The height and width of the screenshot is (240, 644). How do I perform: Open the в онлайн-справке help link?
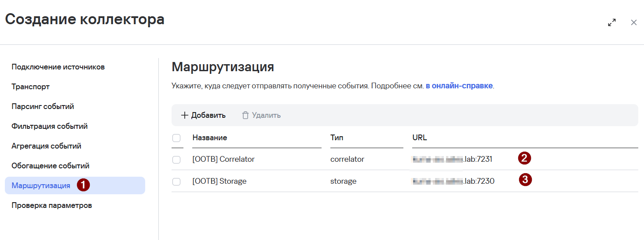[459, 86]
